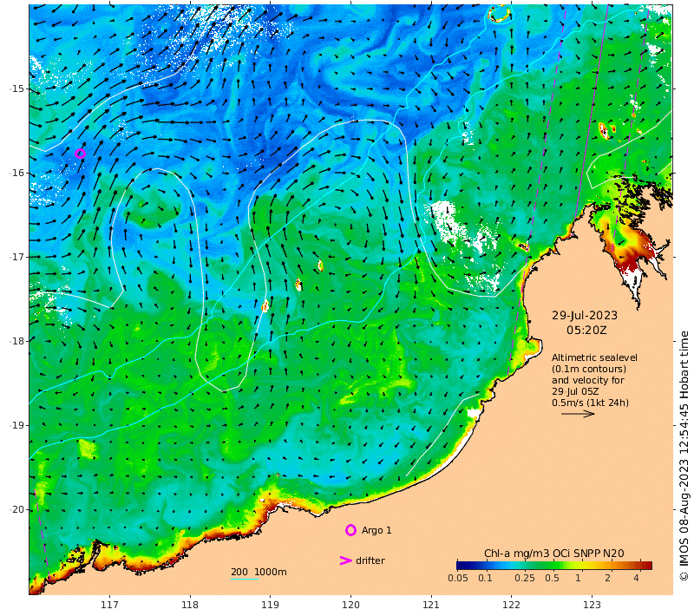This screenshot has height=616, width=694.
Task: Click the latitude label '-19'
Action: (x=16, y=425)
